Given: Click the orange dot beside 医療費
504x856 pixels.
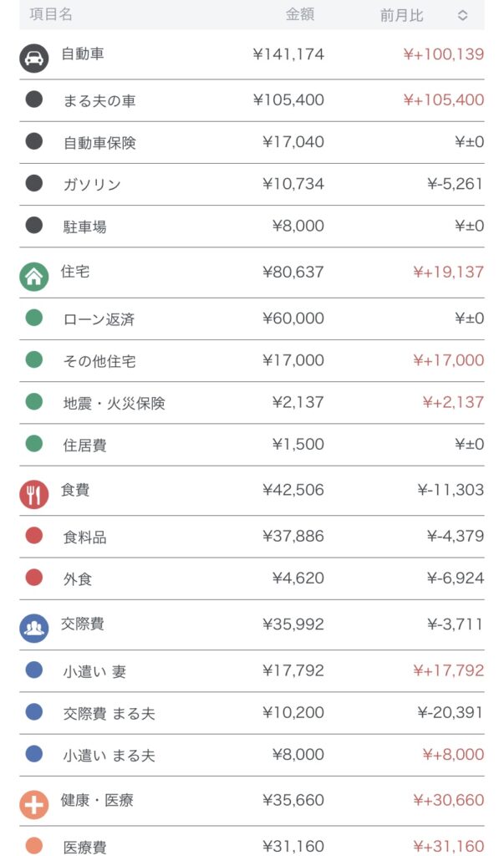Looking at the screenshot, I should click(x=34, y=846).
